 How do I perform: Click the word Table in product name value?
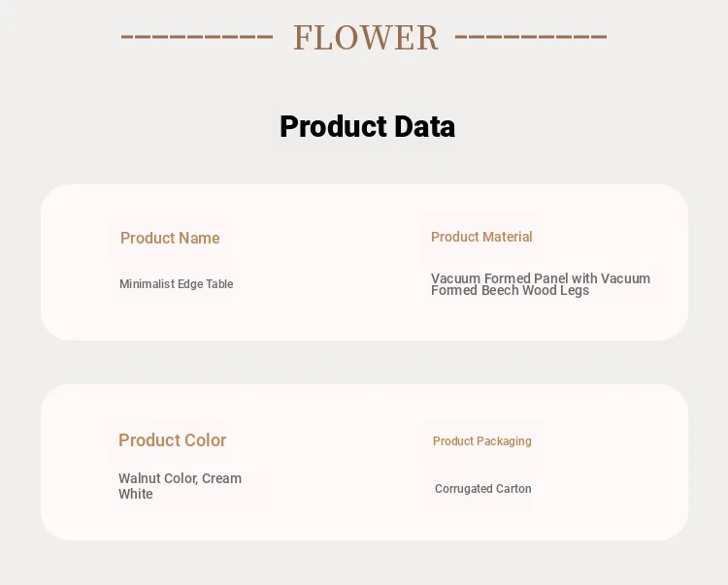tap(218, 284)
